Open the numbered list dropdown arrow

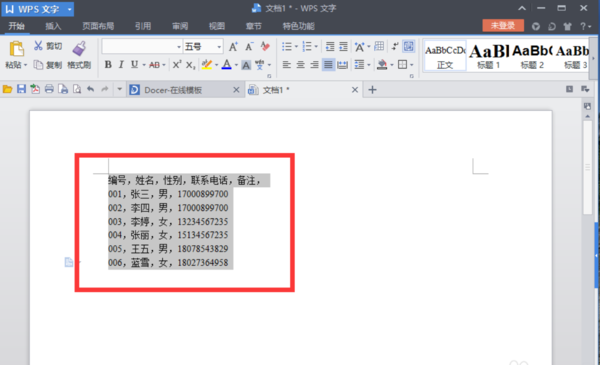pyautogui.click(x=316, y=47)
